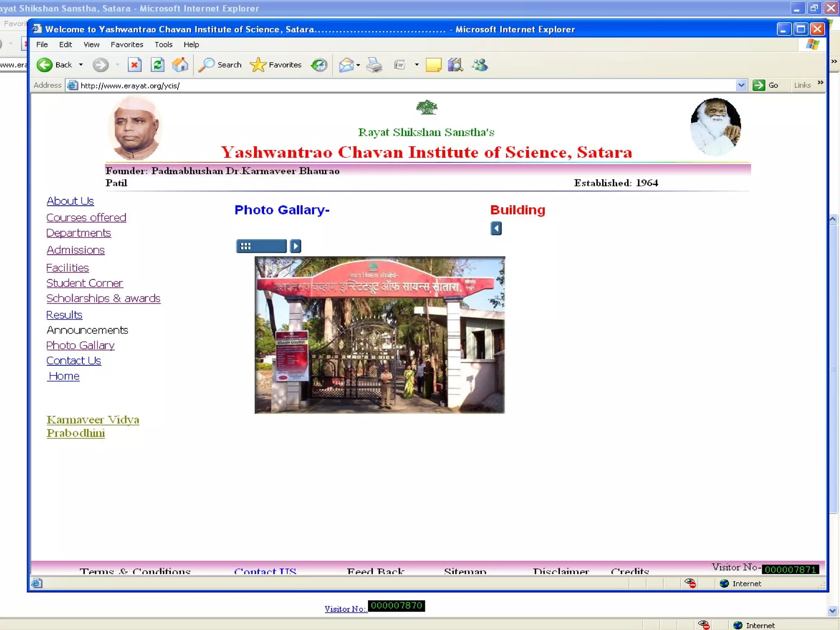The image size is (840, 630).
Task: Expand the Mail button dropdown arrow
Action: [358, 65]
